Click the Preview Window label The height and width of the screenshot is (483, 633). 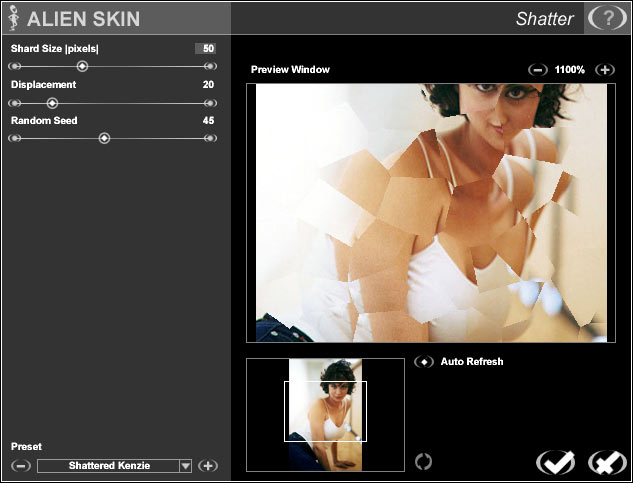pyautogui.click(x=290, y=69)
